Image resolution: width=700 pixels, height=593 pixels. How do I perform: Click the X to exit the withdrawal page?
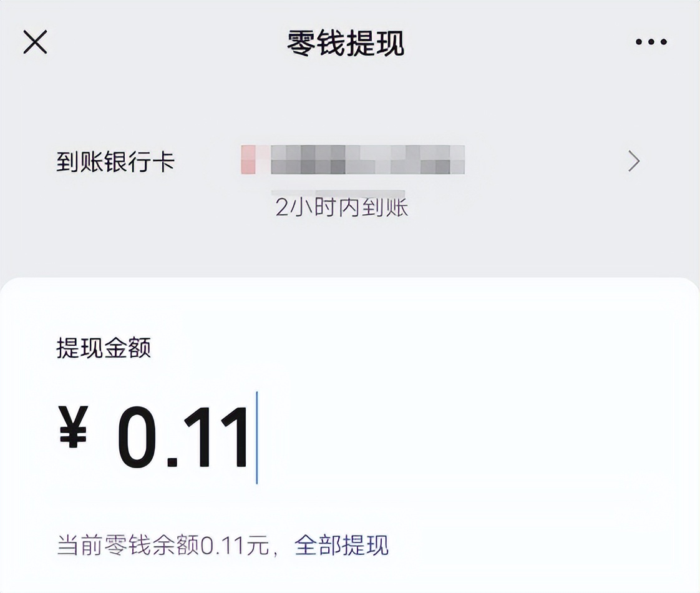click(35, 41)
